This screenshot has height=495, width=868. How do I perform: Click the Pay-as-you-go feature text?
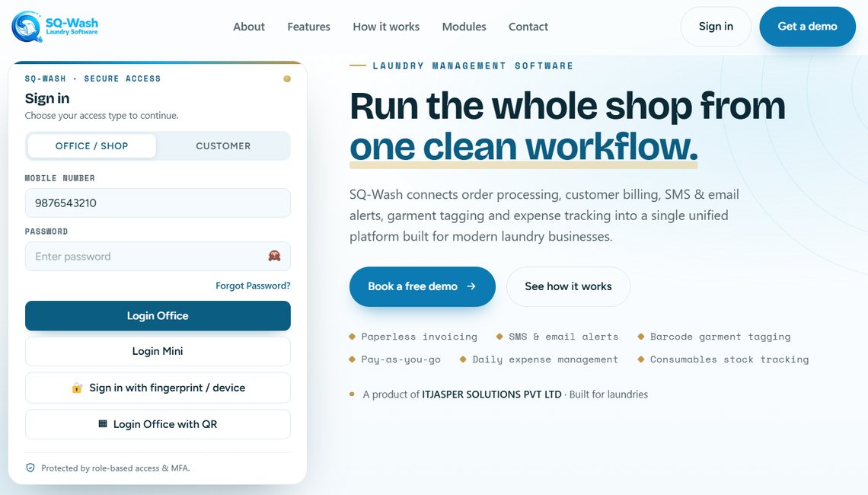(x=400, y=359)
